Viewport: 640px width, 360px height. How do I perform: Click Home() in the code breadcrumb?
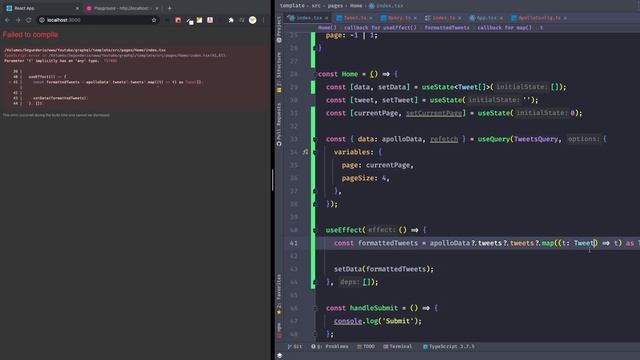click(327, 28)
